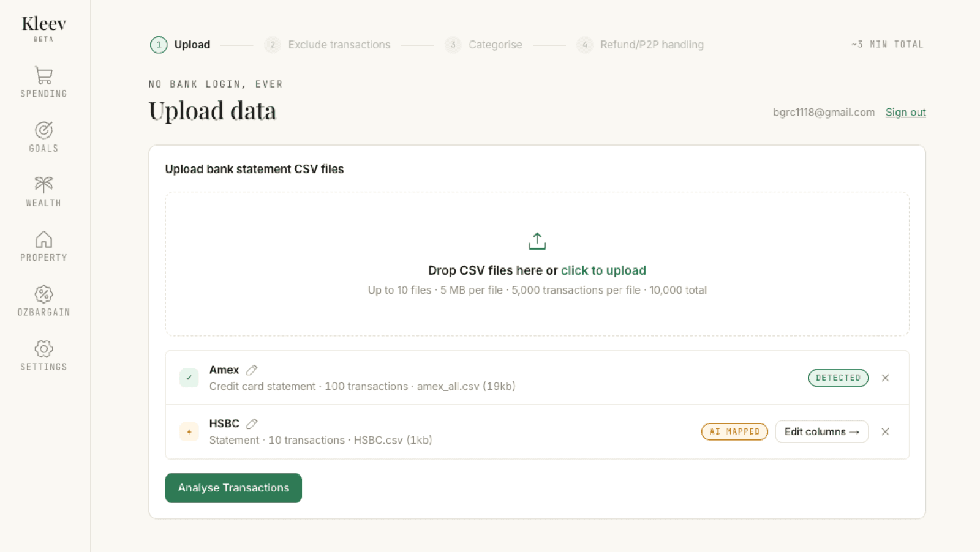This screenshot has width=980, height=552.
Task: Click the email bgrc1118@gmail.com
Action: pos(824,112)
